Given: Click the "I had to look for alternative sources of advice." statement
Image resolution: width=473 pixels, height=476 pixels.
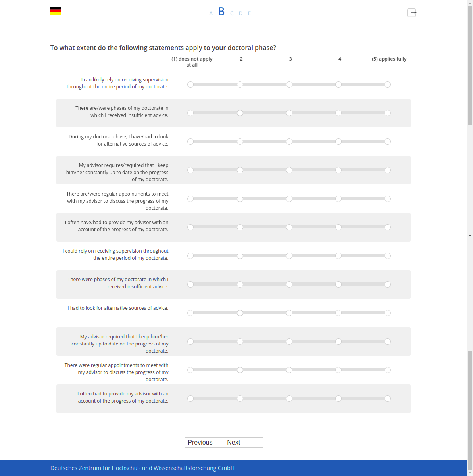Looking at the screenshot, I should pyautogui.click(x=118, y=308).
